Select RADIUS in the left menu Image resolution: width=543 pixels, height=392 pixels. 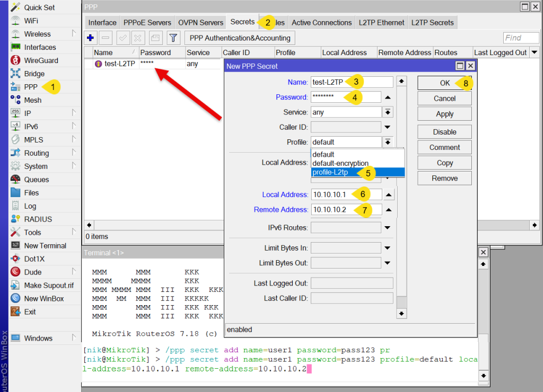pyautogui.click(x=38, y=219)
